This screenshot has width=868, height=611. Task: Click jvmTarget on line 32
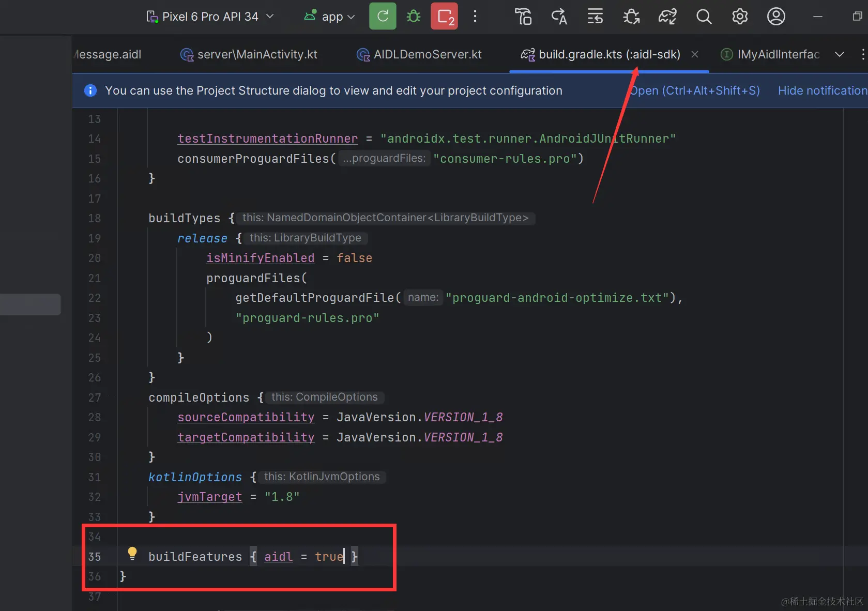[x=209, y=497]
